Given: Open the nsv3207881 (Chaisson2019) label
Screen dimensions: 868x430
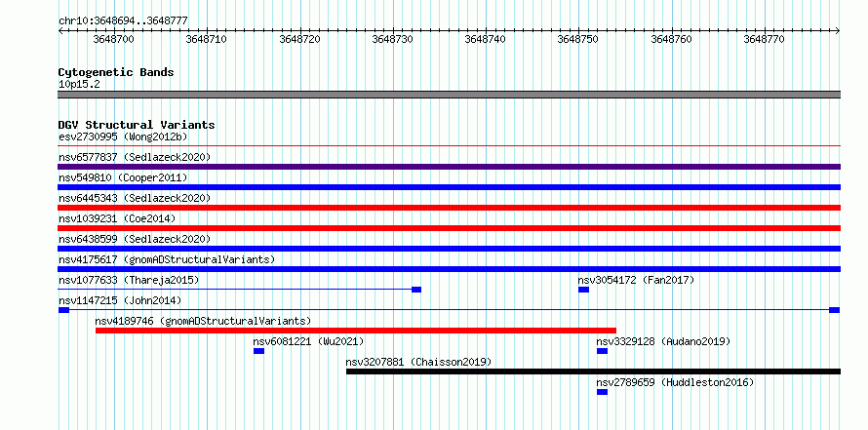Looking at the screenshot, I should (x=418, y=362).
